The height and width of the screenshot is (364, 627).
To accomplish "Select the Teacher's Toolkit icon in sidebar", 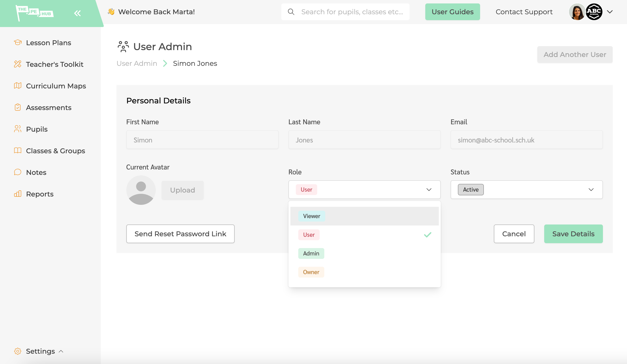I will 18,64.
